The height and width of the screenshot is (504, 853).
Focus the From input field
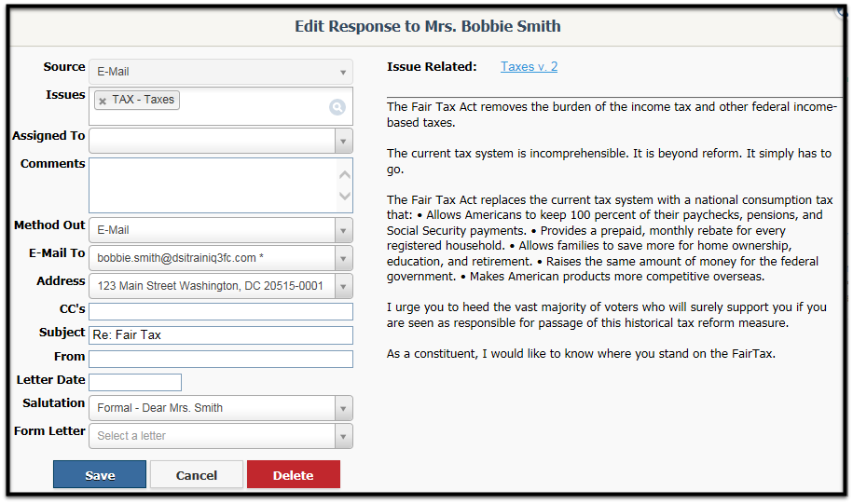coord(221,359)
